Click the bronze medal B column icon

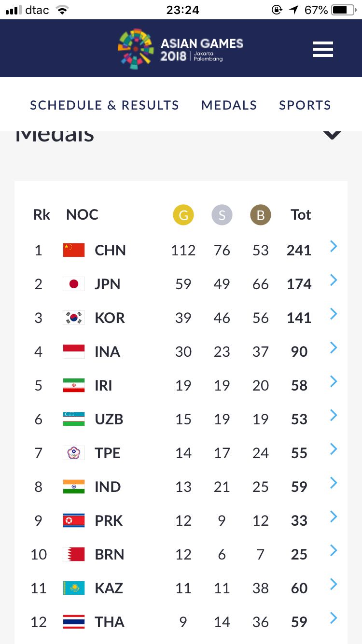point(261,215)
